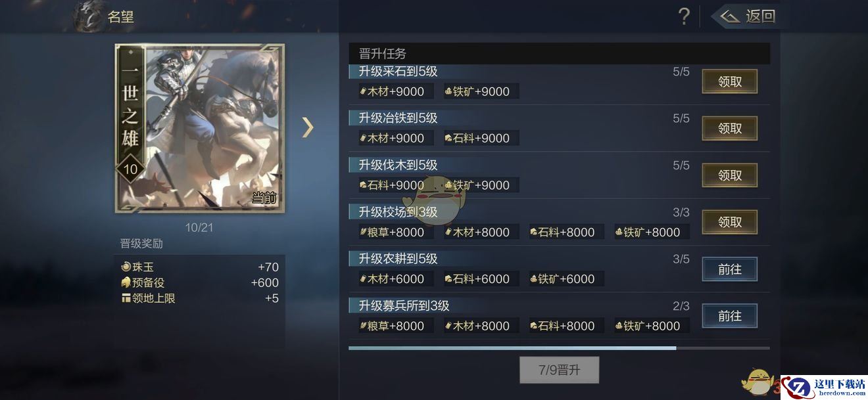Go to 升级募兵所到3级 task via 前往

coord(730,316)
